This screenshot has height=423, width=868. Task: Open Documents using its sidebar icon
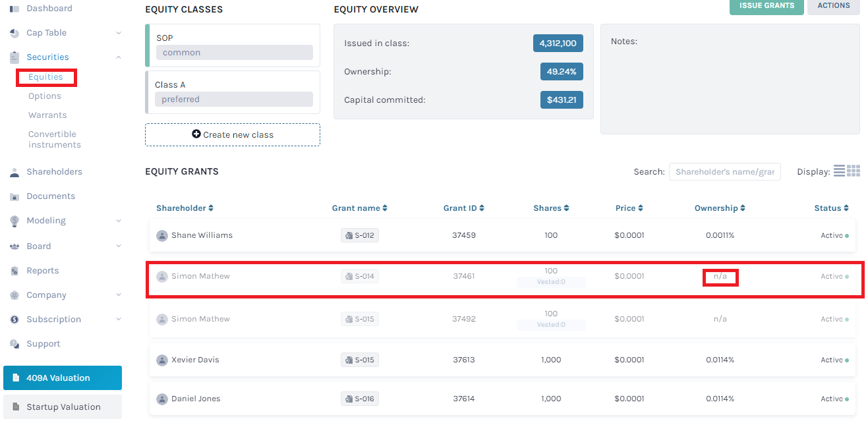click(14, 196)
